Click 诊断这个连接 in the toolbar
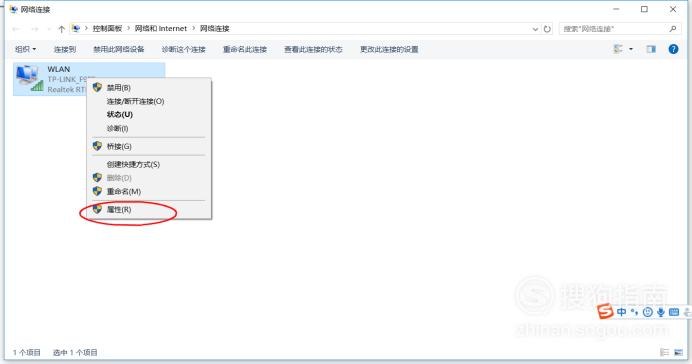 click(x=184, y=49)
